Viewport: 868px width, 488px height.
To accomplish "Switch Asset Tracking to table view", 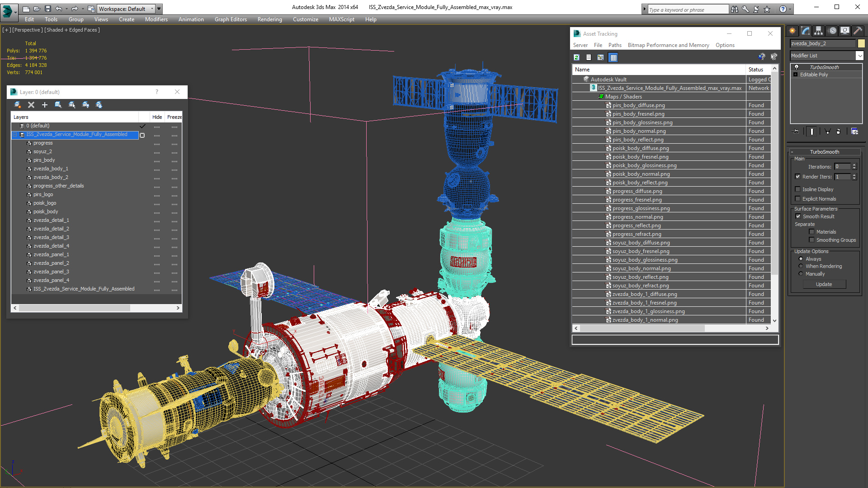I will (613, 57).
